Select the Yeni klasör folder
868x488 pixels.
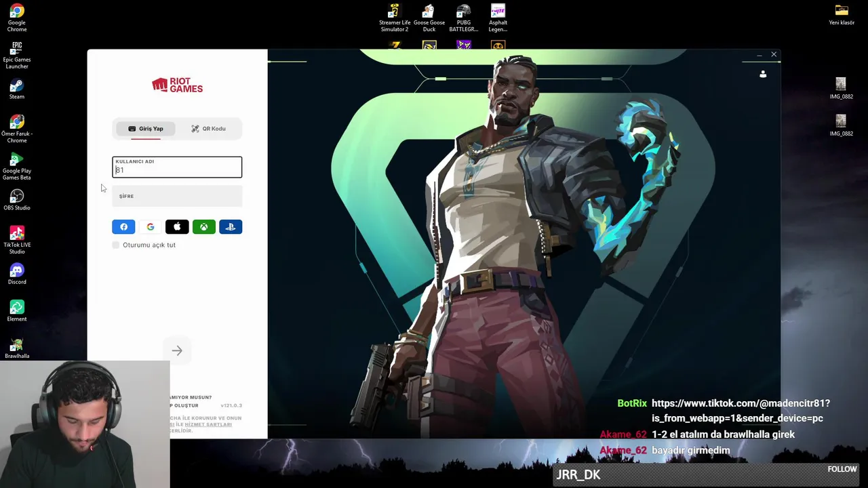[842, 15]
